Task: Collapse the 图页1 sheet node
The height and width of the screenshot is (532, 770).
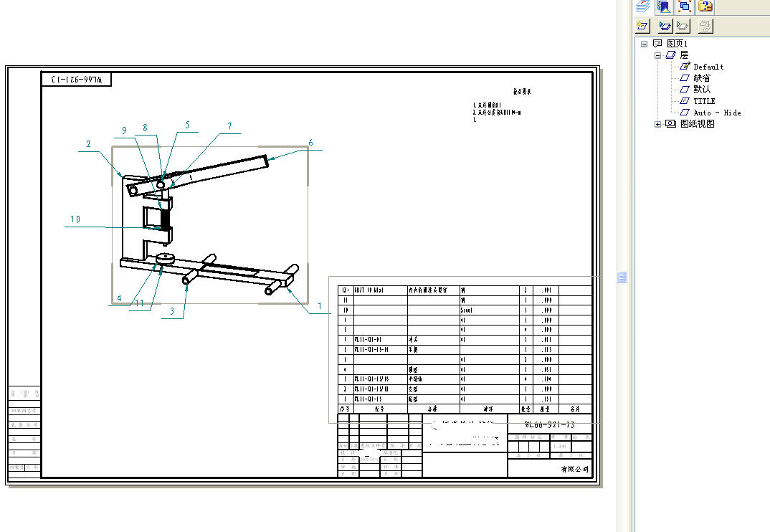Action: pos(645,44)
